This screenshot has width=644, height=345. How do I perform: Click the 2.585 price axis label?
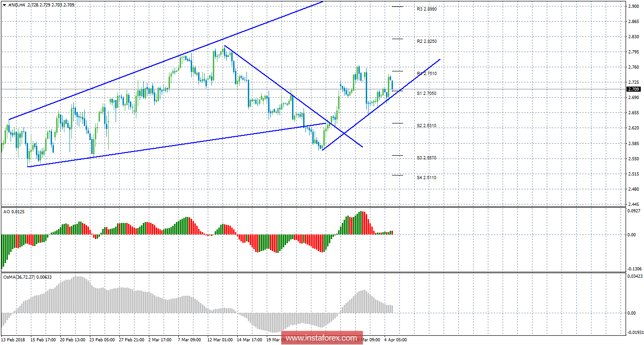633,144
